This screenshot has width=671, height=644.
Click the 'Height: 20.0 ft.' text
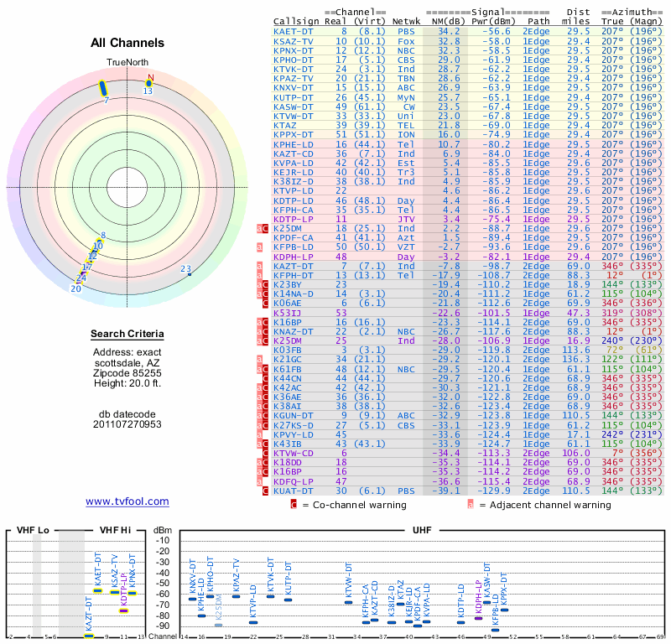pyautogui.click(x=127, y=383)
